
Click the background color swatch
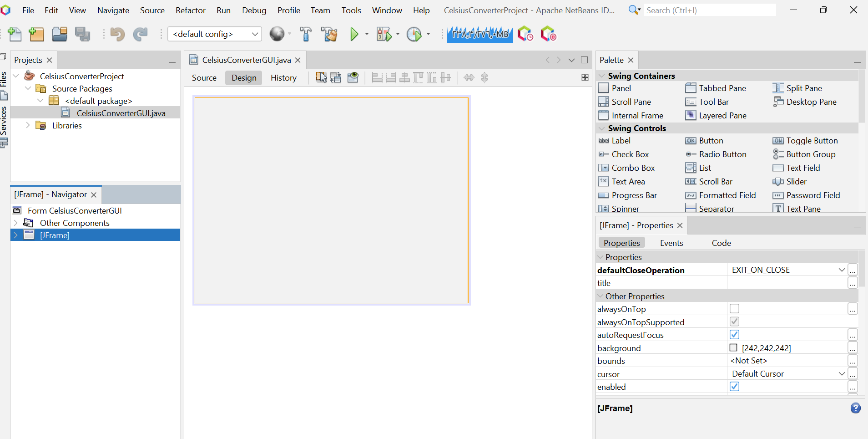(x=733, y=348)
